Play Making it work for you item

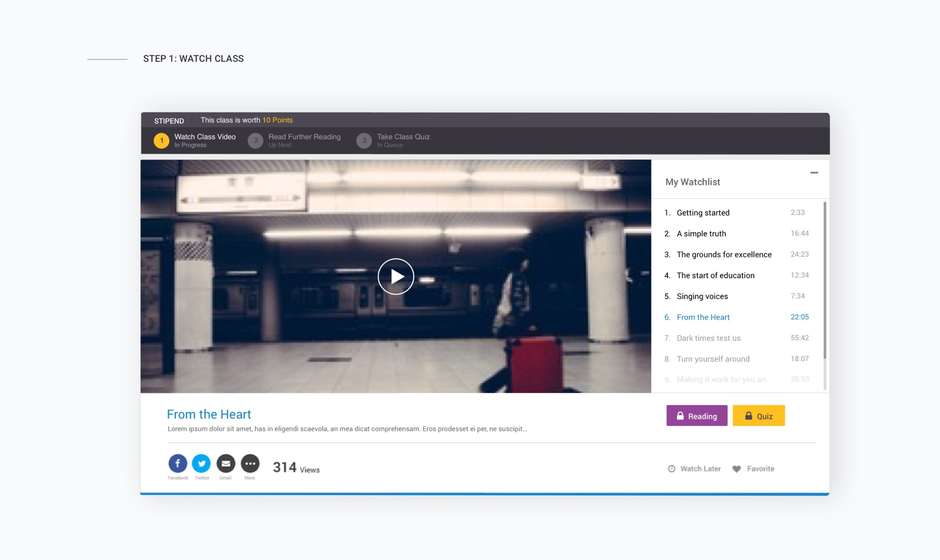(736, 379)
